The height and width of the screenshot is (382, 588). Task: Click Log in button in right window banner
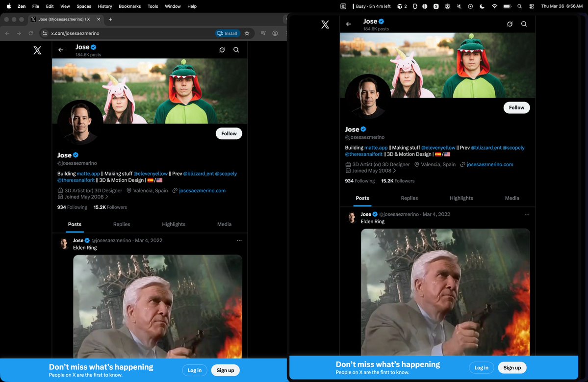pyautogui.click(x=481, y=368)
